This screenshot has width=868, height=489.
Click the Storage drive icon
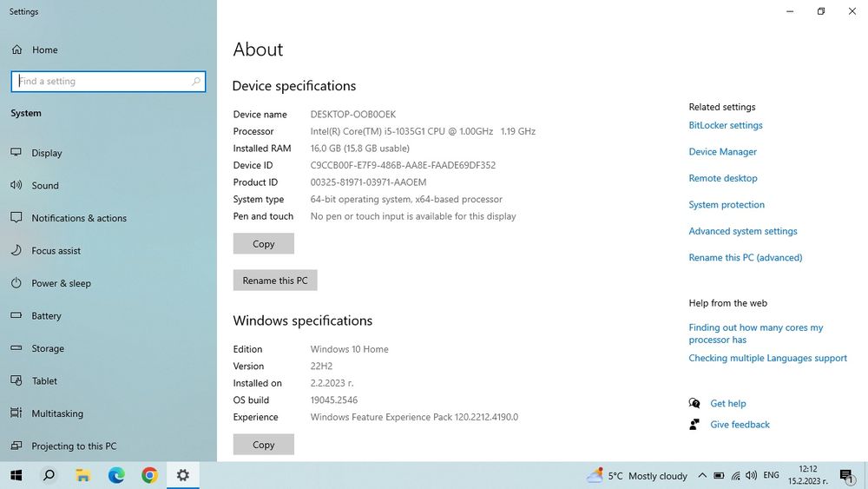[16, 347]
